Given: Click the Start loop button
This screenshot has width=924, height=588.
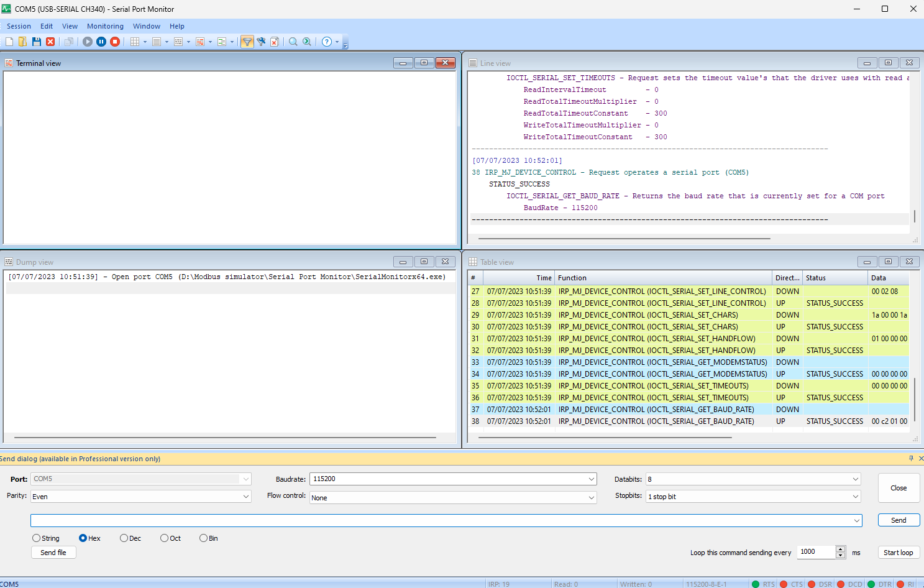Looking at the screenshot, I should (898, 553).
